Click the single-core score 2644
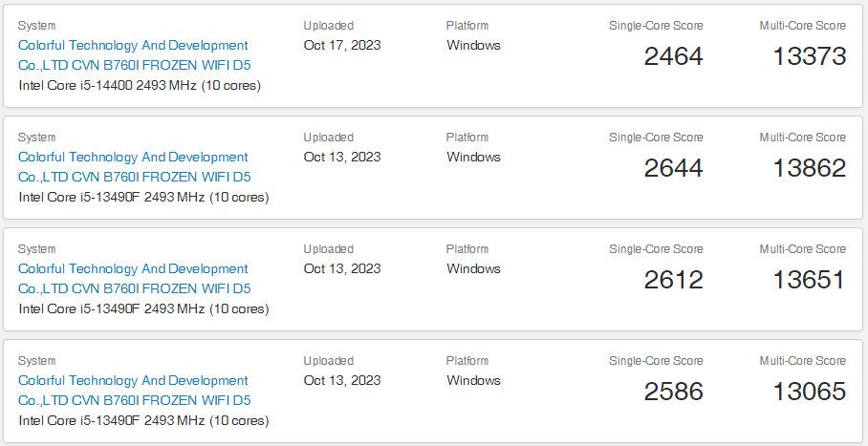This screenshot has height=446, width=868. [673, 168]
